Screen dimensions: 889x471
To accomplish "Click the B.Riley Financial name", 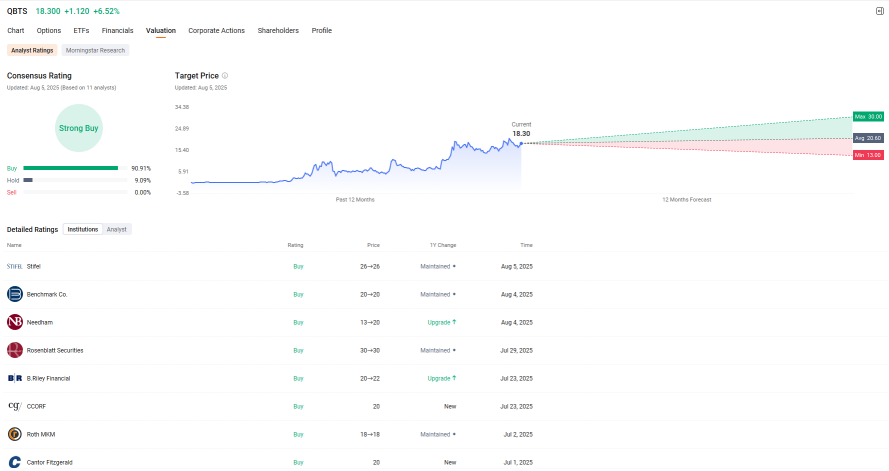I will point(48,379).
